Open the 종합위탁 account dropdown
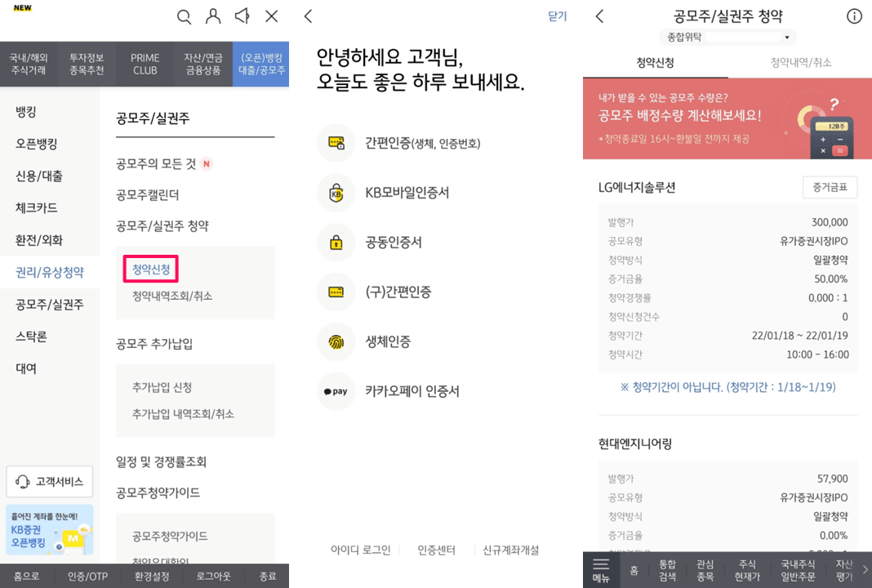Viewport: 872px width, 588px height. (x=728, y=38)
